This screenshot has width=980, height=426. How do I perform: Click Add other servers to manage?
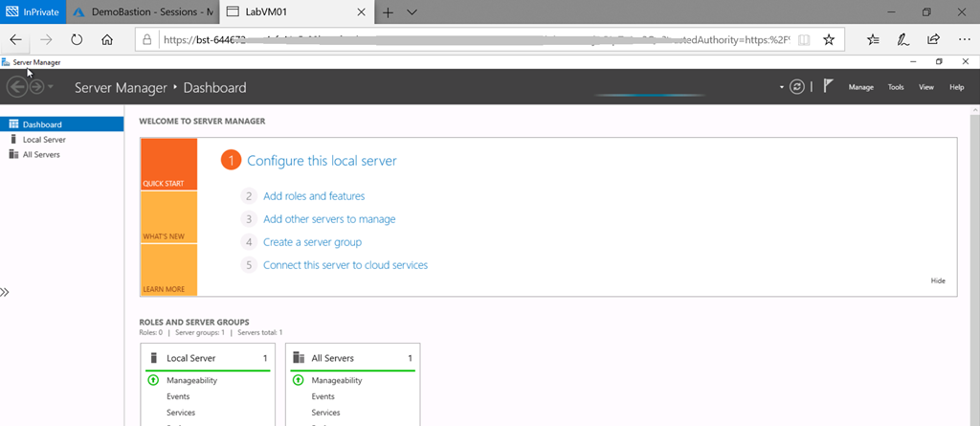click(329, 219)
